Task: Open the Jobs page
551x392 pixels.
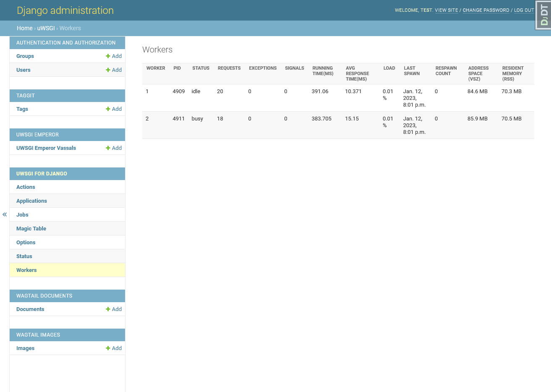Action: click(x=22, y=215)
